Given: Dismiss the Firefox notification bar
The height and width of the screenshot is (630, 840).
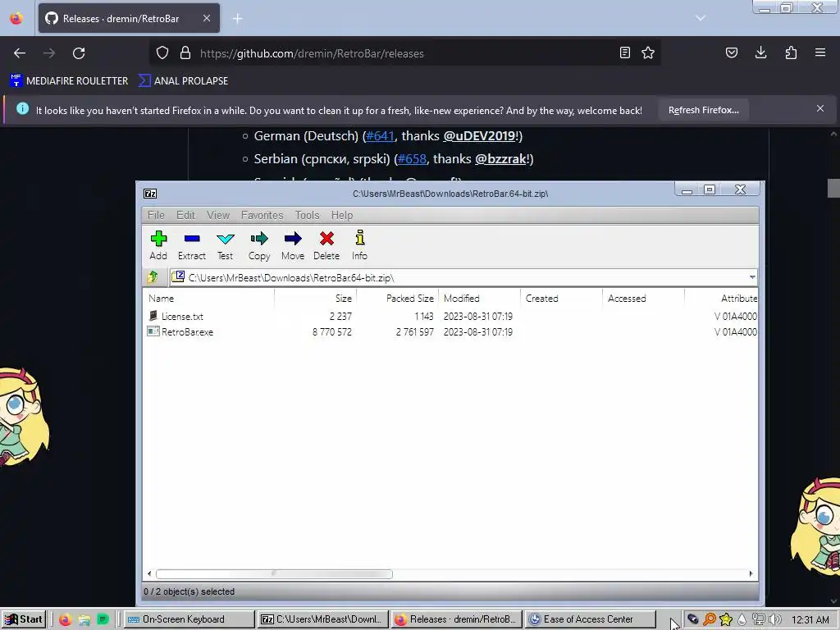Looking at the screenshot, I should pos(820,109).
